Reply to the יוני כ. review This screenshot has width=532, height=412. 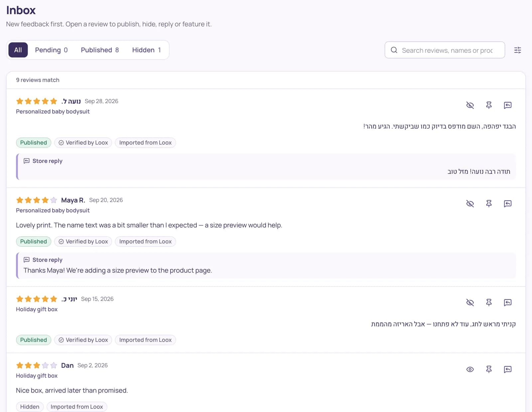point(508,302)
